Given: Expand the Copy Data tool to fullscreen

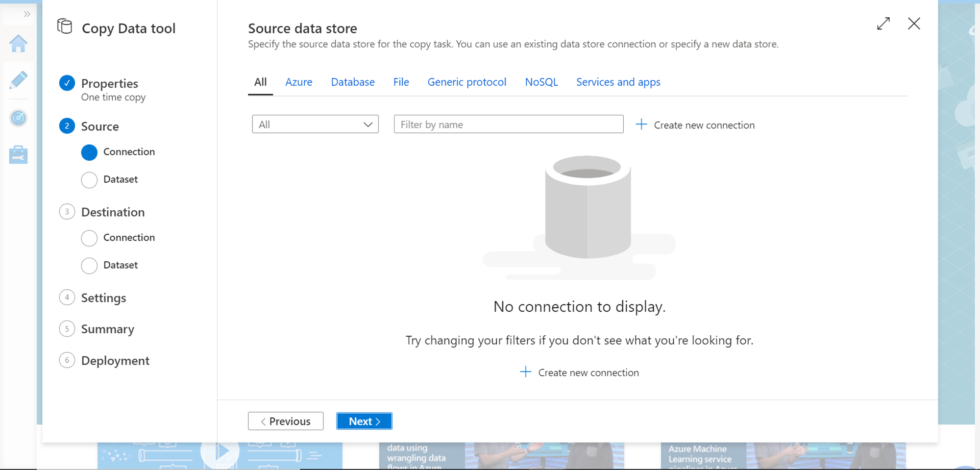Looking at the screenshot, I should (883, 24).
